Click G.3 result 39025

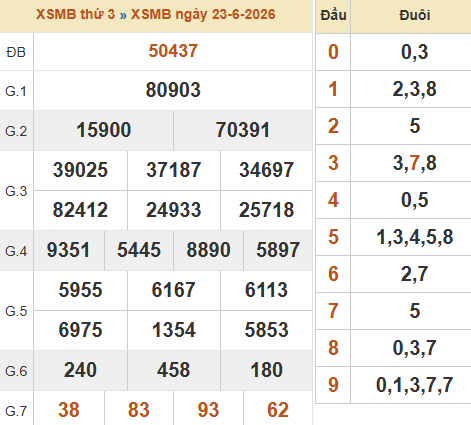(80, 170)
